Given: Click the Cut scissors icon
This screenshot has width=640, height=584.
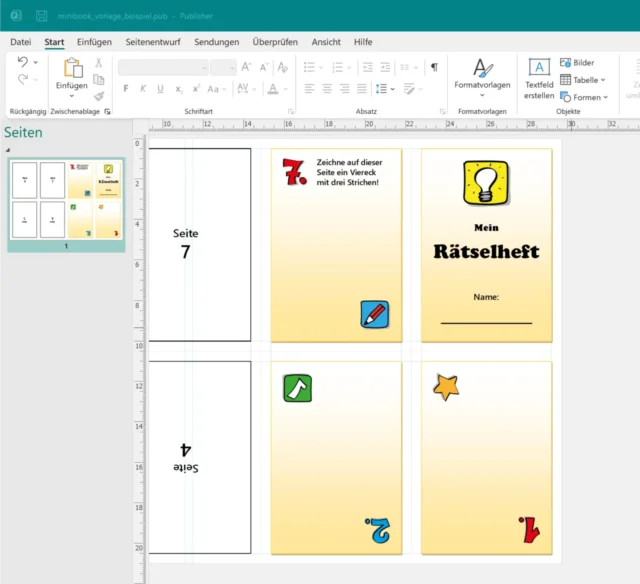Looking at the screenshot, I should (99, 62).
